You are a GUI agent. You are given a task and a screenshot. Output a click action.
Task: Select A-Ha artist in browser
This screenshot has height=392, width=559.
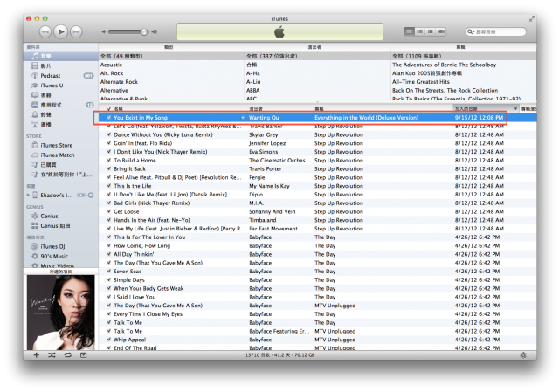coord(317,73)
